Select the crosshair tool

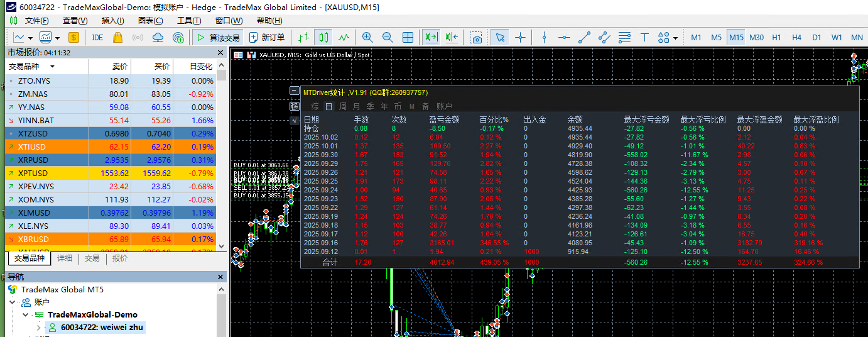point(520,38)
